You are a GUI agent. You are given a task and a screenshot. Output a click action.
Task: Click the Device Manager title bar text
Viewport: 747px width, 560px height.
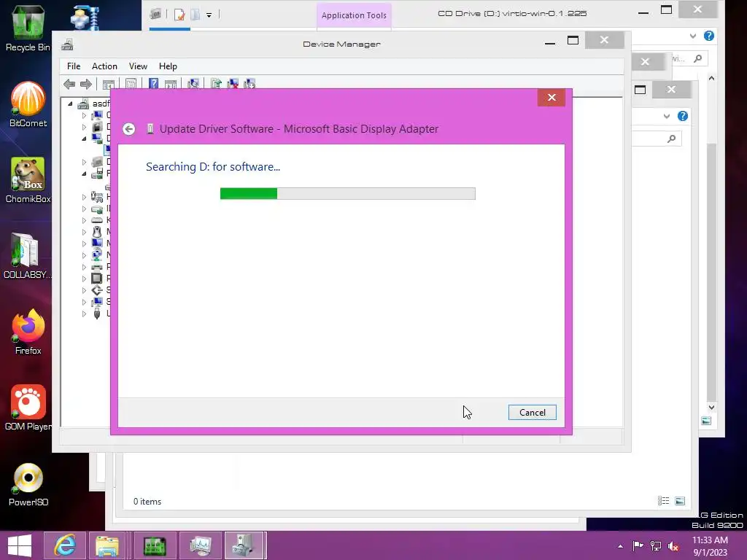341,44
